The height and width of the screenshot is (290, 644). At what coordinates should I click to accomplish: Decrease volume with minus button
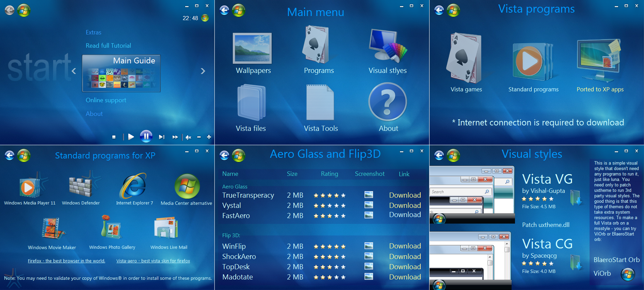pos(199,137)
